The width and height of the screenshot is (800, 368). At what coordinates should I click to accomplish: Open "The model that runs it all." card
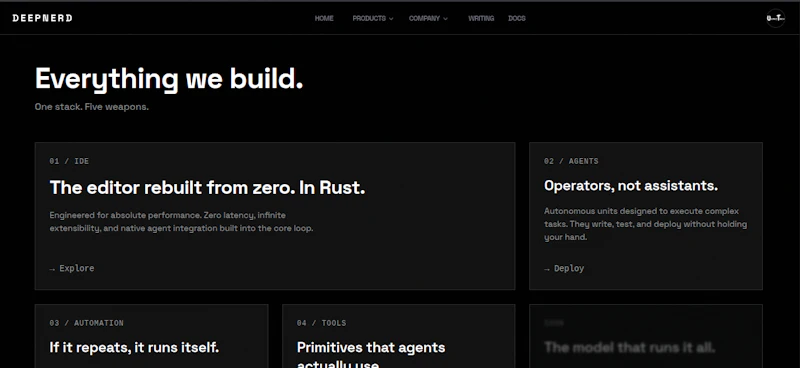(646, 336)
